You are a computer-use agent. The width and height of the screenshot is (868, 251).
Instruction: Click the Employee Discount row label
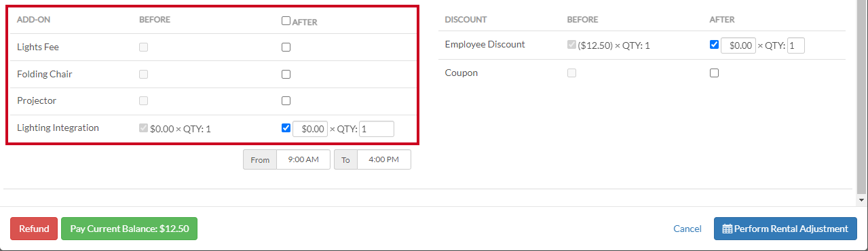click(485, 45)
